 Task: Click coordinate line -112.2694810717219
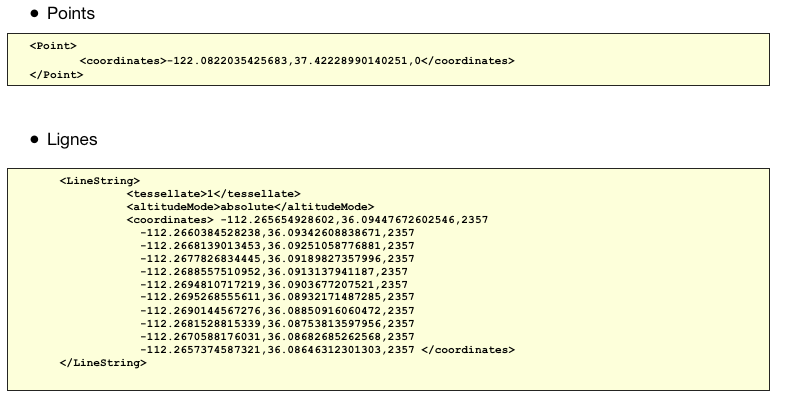(275, 284)
